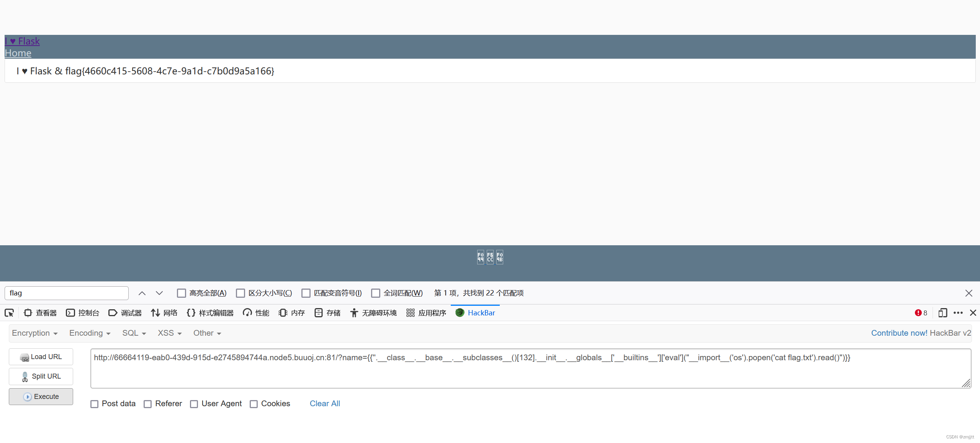The width and height of the screenshot is (980, 443).
Task: Enable highlight all (高亮全部) checkbox
Action: coord(182,293)
